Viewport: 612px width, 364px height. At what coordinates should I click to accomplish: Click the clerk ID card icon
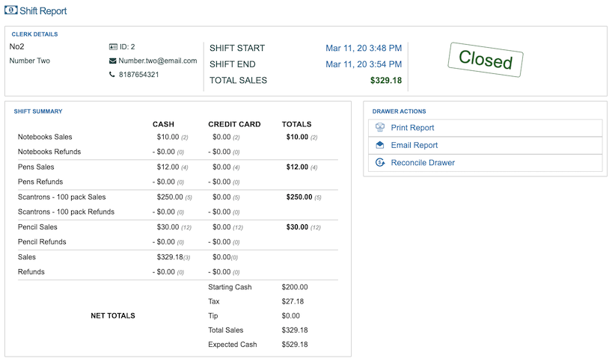point(113,47)
